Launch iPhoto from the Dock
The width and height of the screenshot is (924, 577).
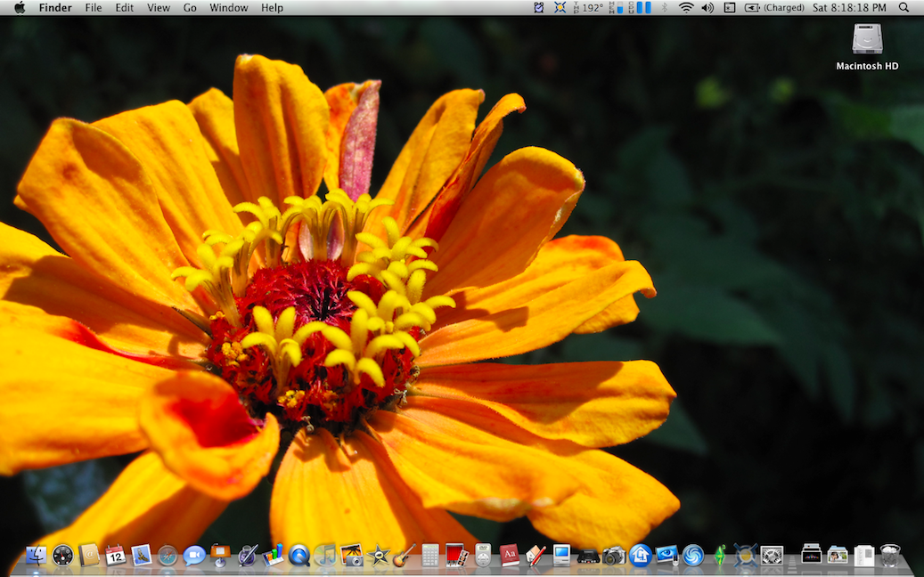352,556
